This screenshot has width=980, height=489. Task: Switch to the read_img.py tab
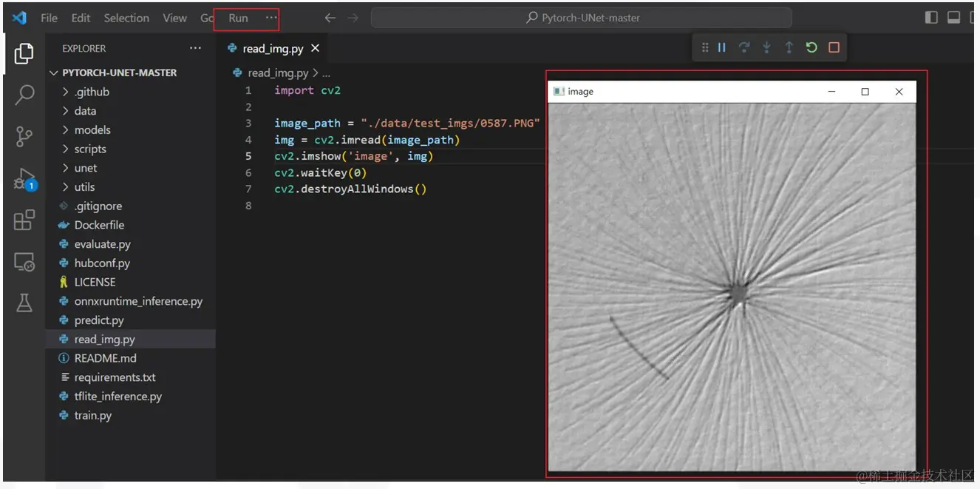coord(272,48)
